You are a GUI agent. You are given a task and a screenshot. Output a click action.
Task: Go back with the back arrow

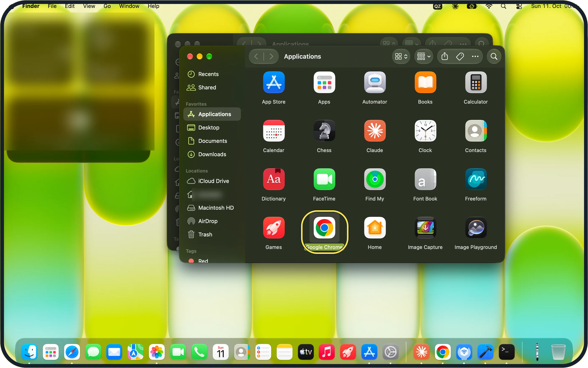(256, 56)
